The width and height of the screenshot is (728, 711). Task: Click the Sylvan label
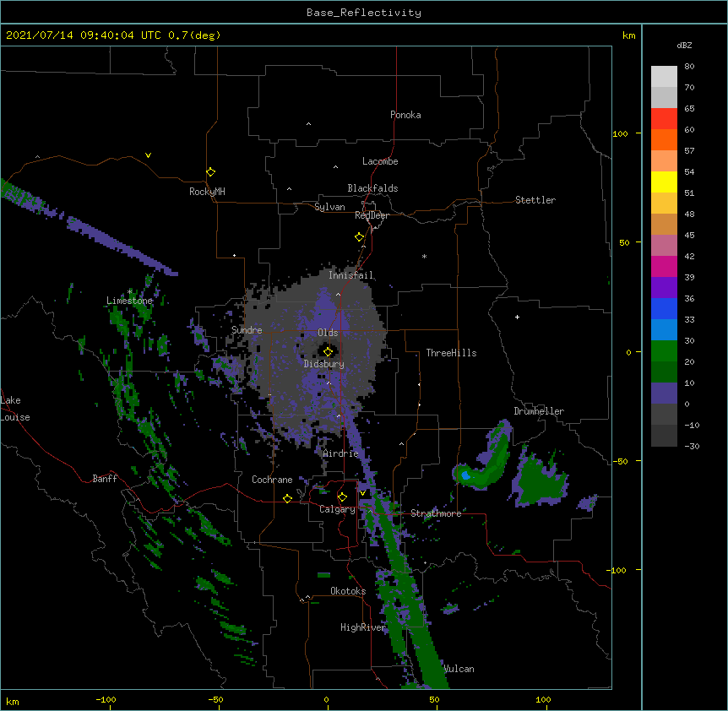pyautogui.click(x=329, y=207)
